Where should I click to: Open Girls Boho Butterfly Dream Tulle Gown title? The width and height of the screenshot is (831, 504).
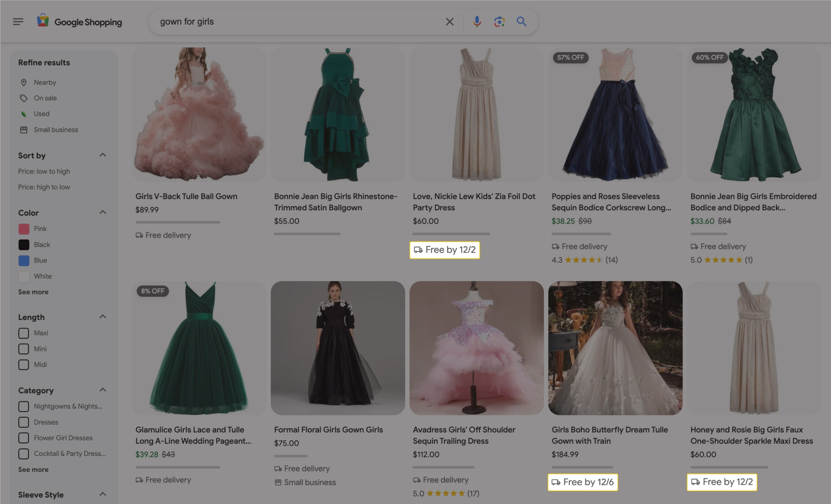[610, 435]
